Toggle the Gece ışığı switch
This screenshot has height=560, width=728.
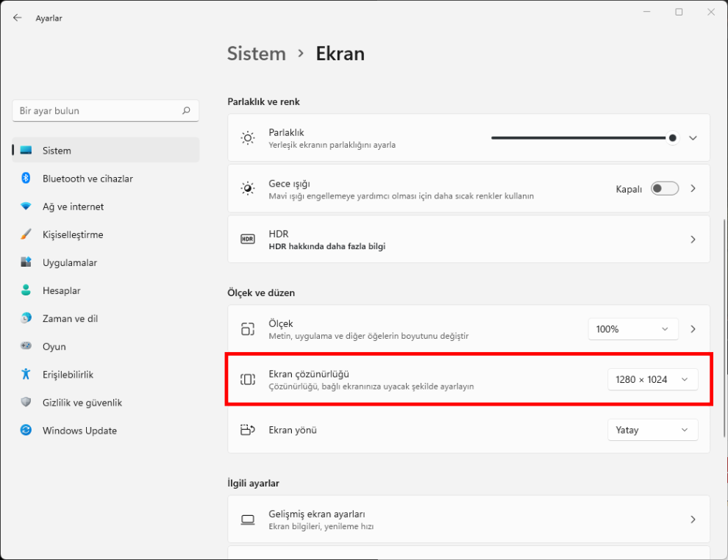click(665, 189)
